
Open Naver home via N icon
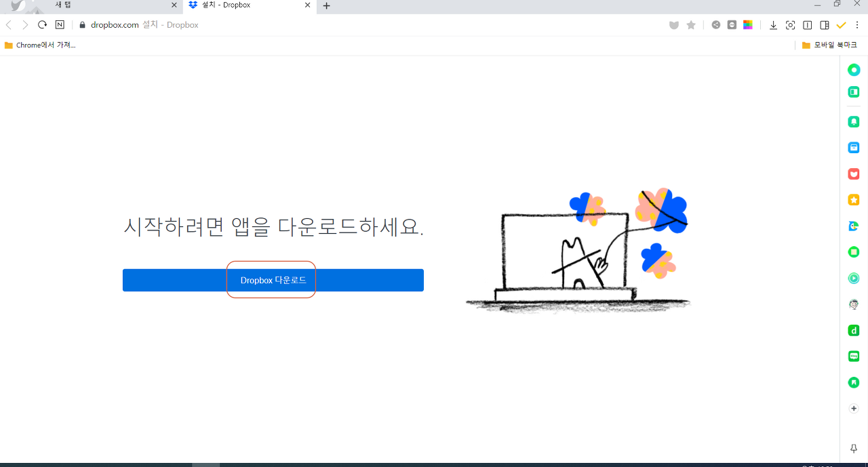(x=60, y=25)
